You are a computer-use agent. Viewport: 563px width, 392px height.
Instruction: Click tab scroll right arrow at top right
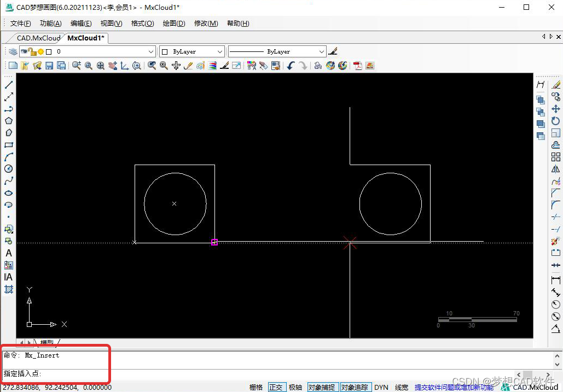click(x=551, y=36)
